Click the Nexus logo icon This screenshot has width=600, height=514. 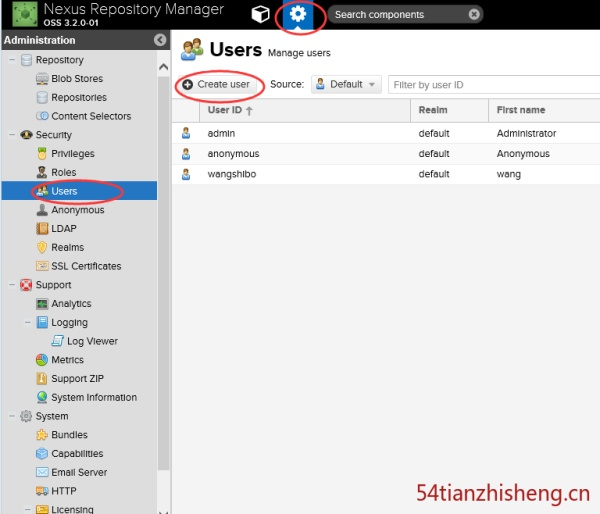(25, 14)
